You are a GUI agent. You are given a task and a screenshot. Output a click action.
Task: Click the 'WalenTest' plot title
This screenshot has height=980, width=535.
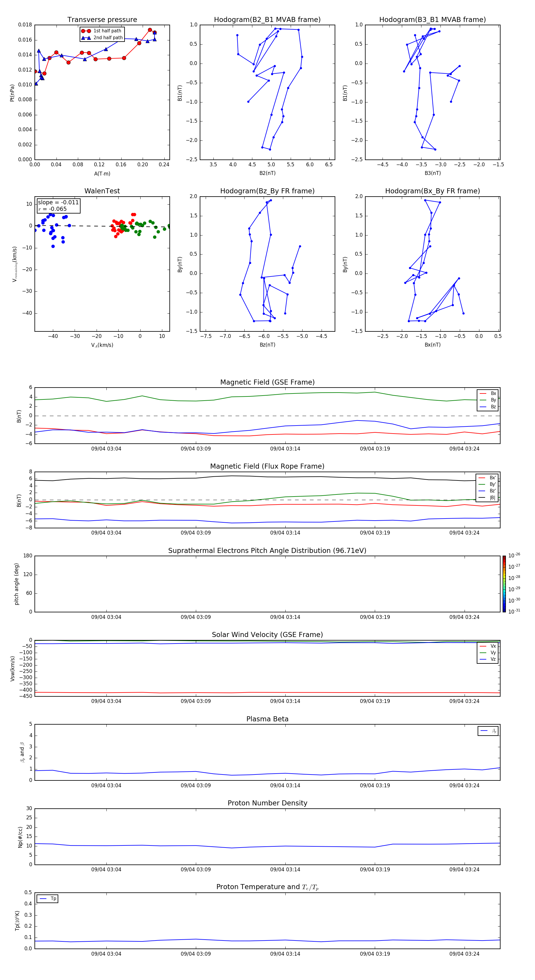102,191
